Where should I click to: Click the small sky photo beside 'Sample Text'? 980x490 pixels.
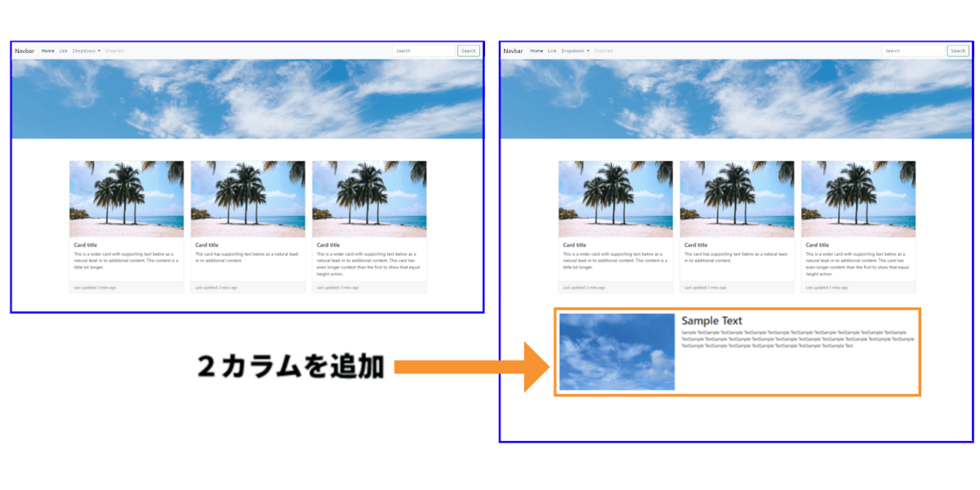coord(617,352)
